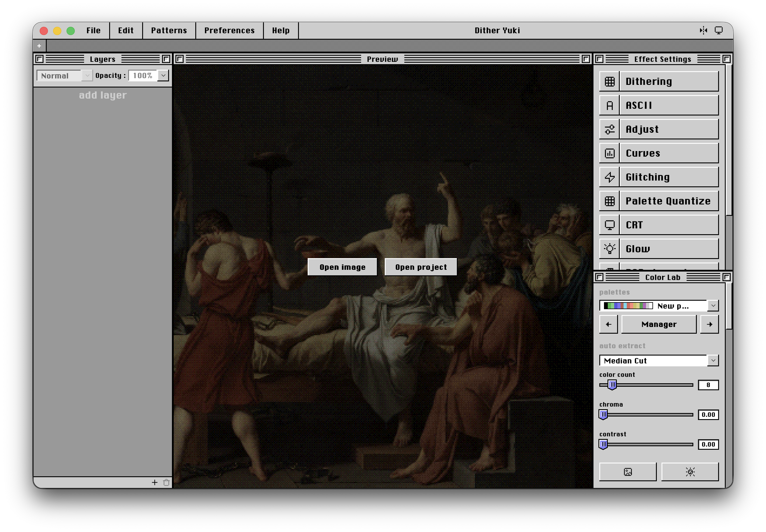Click the sun-shaped icon button in Color Lab
Screen dimensions: 766x532
coord(690,472)
